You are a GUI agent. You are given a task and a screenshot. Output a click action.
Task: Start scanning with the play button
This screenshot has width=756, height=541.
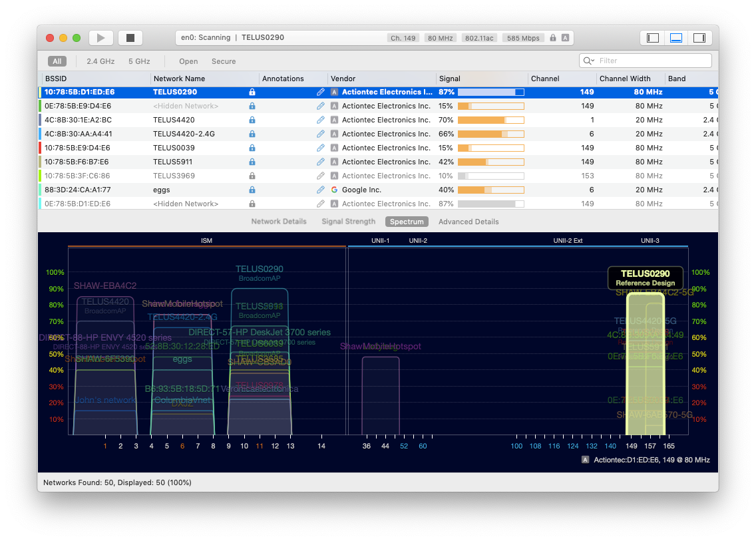pos(100,38)
